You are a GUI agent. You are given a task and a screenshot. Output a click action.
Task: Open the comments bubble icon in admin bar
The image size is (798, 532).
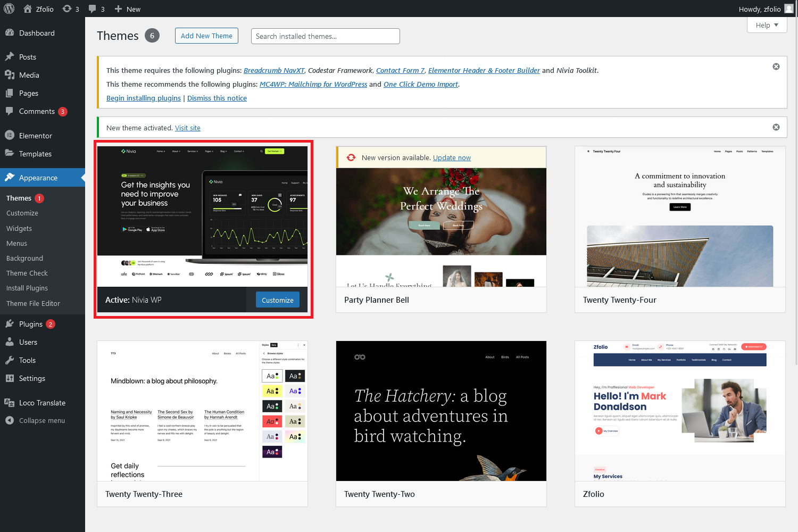93,9
